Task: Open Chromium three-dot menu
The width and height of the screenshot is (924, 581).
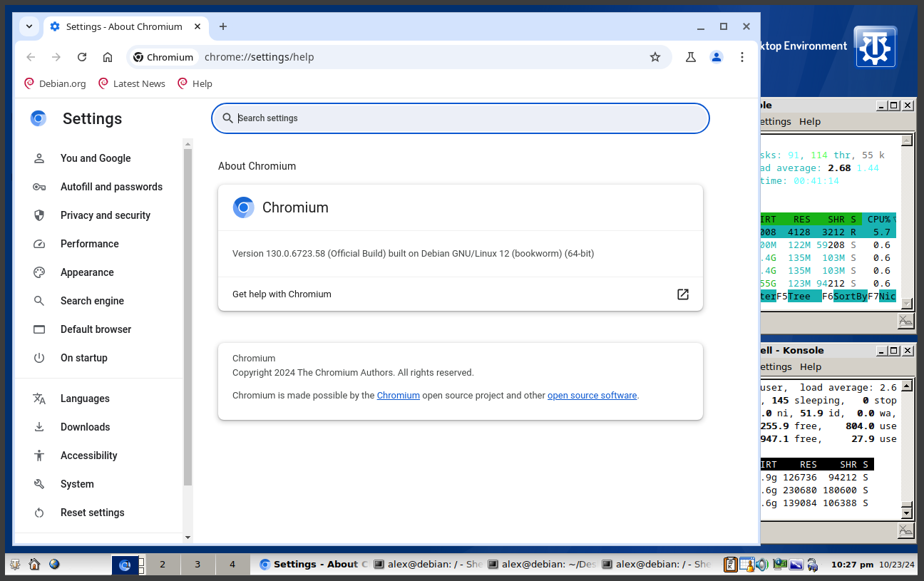Action: pos(742,57)
